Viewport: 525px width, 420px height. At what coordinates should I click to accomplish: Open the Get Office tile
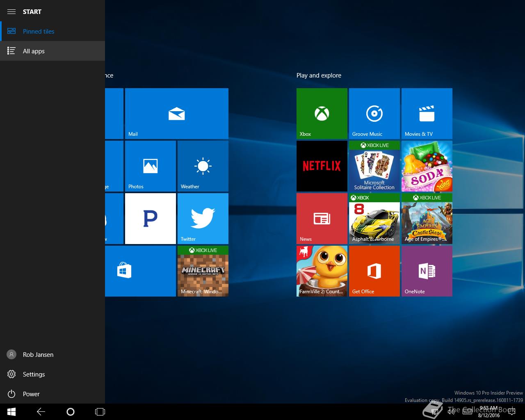374,271
